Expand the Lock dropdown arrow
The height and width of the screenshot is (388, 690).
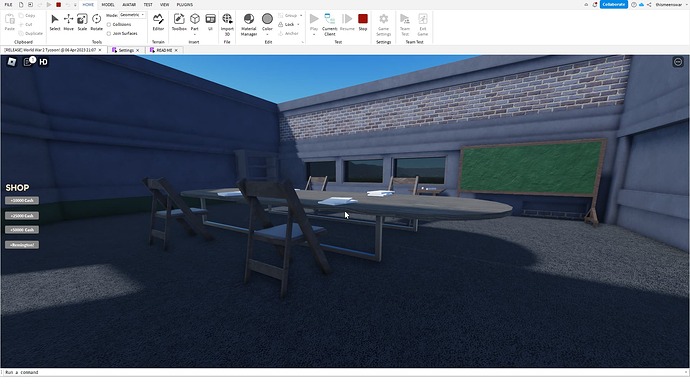pos(298,25)
